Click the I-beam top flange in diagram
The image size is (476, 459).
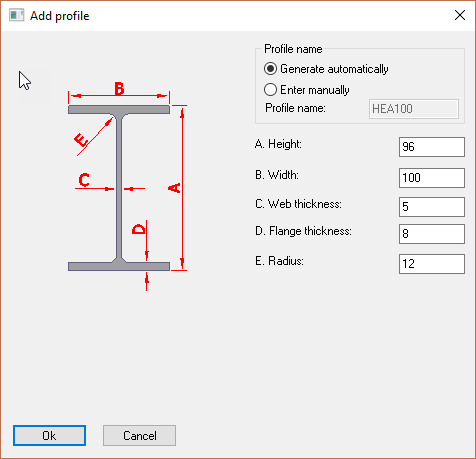click(119, 109)
